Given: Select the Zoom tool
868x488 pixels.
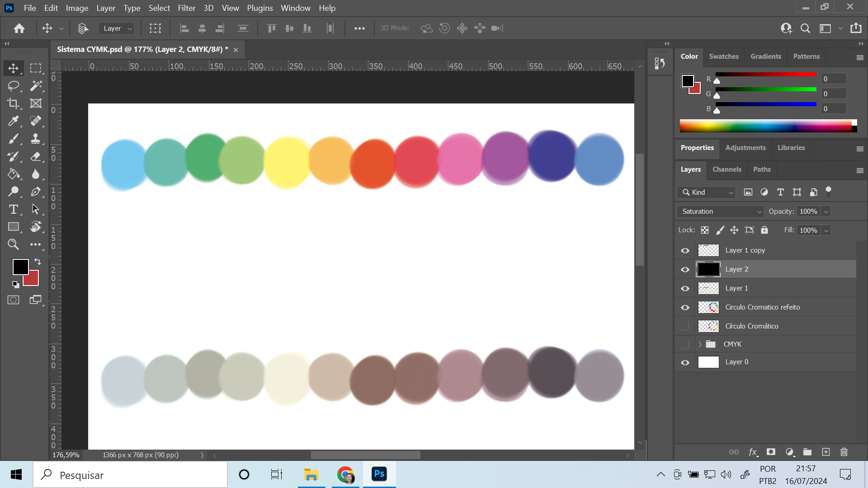Looking at the screenshot, I should [x=13, y=244].
